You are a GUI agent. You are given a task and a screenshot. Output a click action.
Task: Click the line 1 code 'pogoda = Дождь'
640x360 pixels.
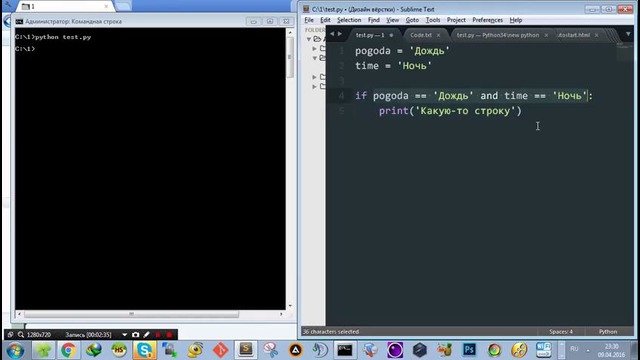click(402, 51)
